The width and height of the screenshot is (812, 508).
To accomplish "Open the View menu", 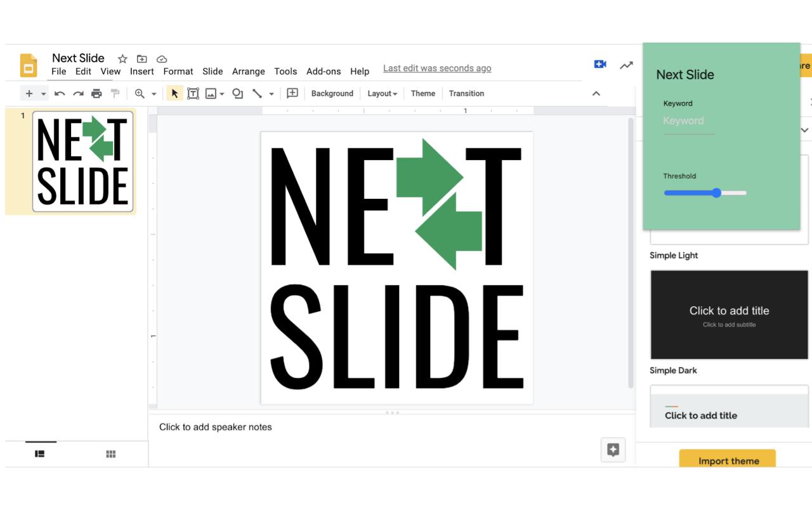I will click(x=110, y=72).
